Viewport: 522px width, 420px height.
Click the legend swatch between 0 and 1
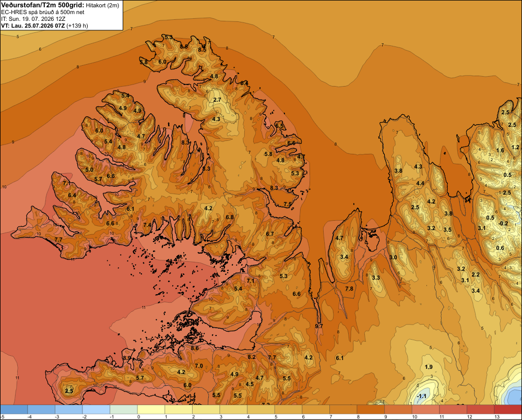151,409
